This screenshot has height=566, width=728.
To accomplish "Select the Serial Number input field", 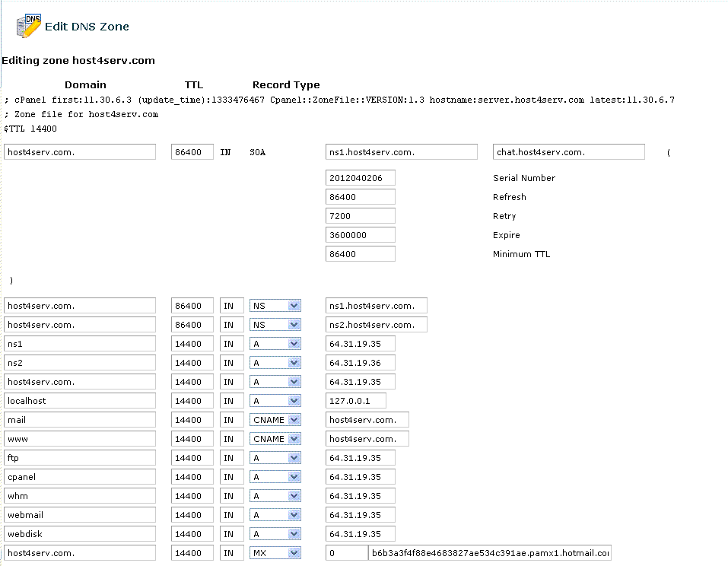I will [361, 178].
